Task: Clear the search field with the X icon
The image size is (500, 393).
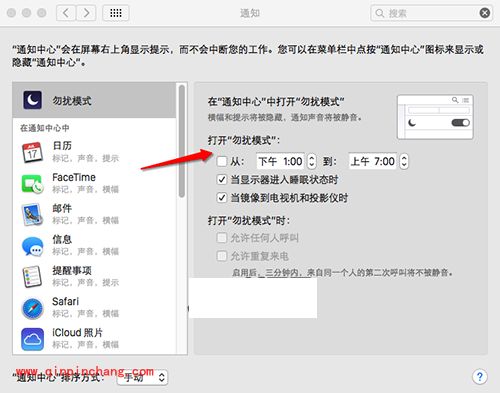Action: coord(485,13)
